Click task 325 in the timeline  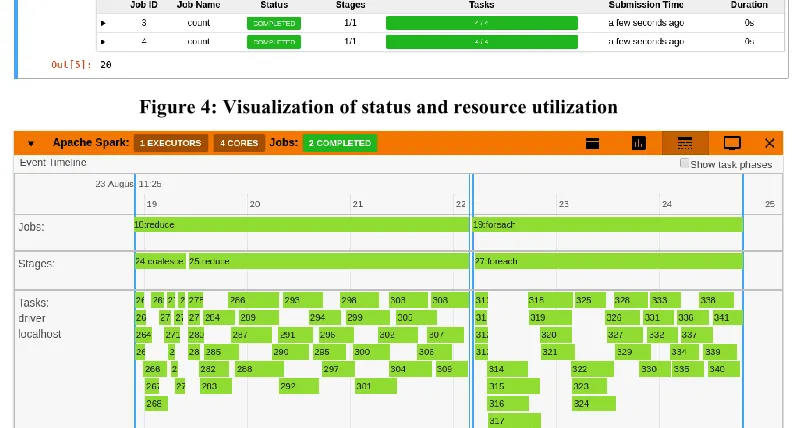pyautogui.click(x=590, y=300)
